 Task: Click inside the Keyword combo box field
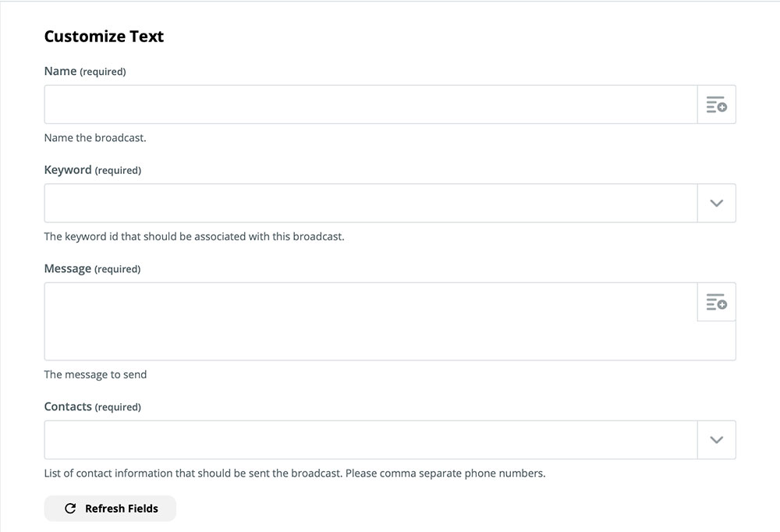click(370, 204)
